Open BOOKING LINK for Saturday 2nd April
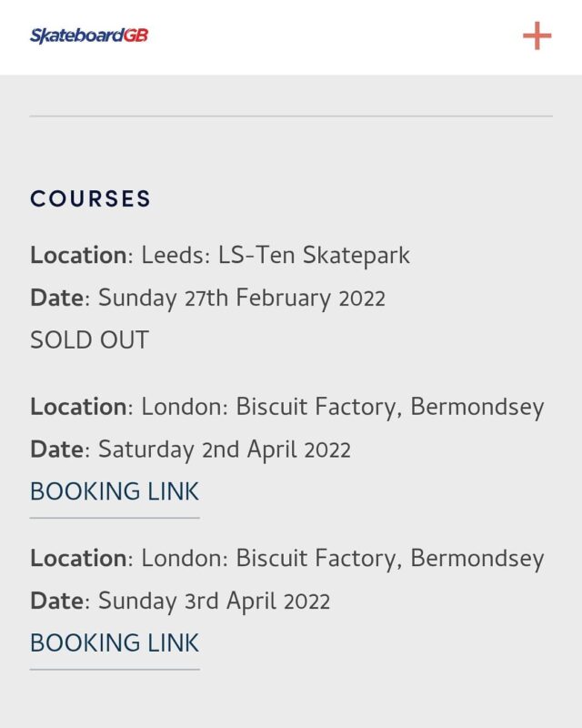 (x=115, y=491)
